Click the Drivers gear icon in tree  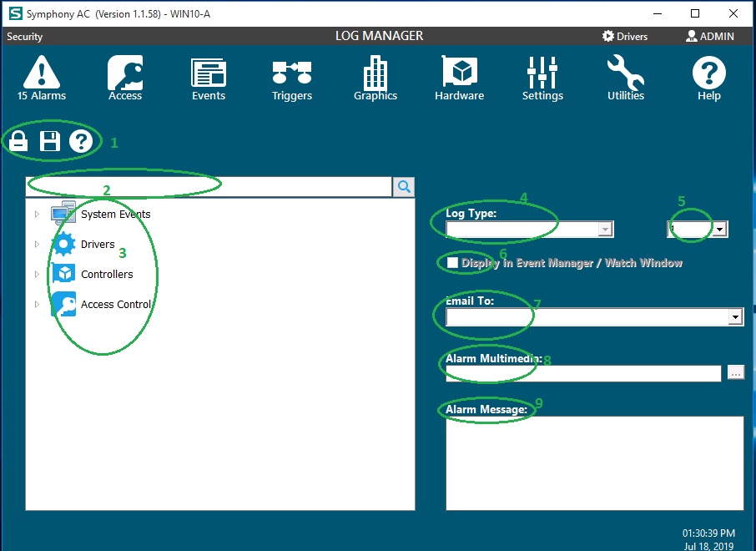point(63,244)
